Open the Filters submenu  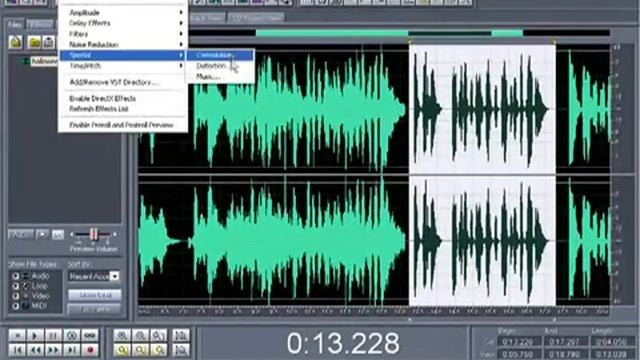(x=123, y=34)
